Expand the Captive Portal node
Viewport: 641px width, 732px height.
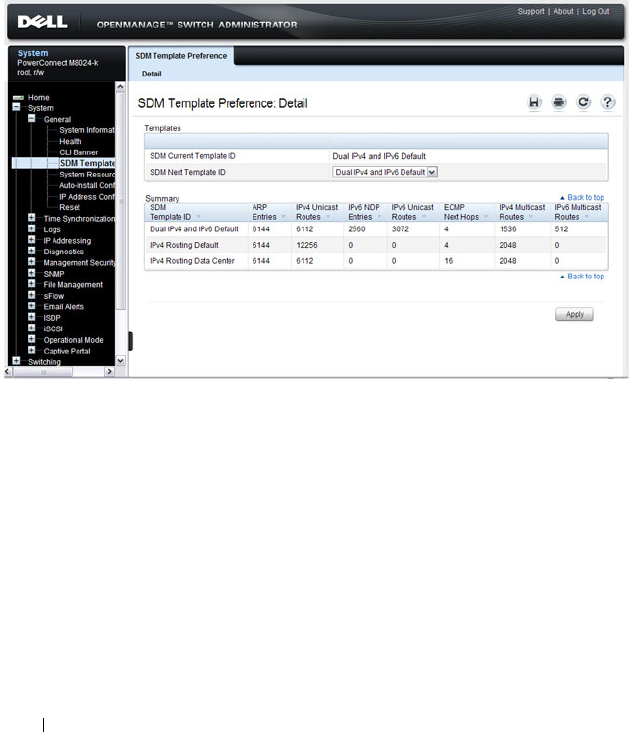[x=32, y=350]
